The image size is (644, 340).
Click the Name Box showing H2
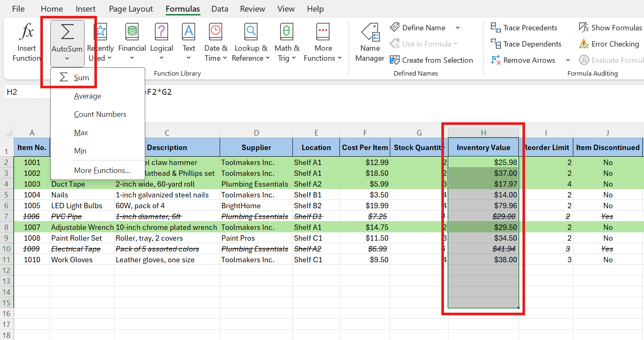(26, 92)
